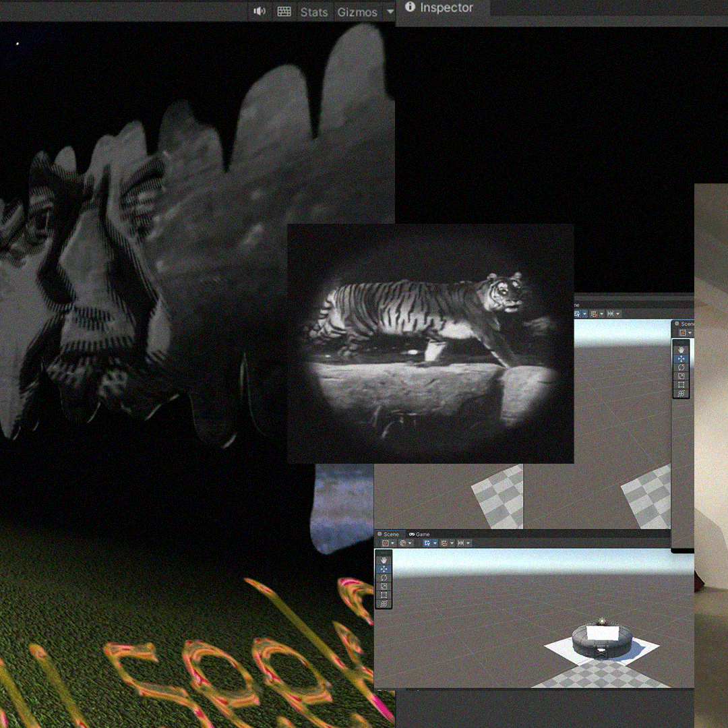The width and height of the screenshot is (728, 728).
Task: Open grid snapping dropdown in lower Scene window
Action: click(x=452, y=543)
